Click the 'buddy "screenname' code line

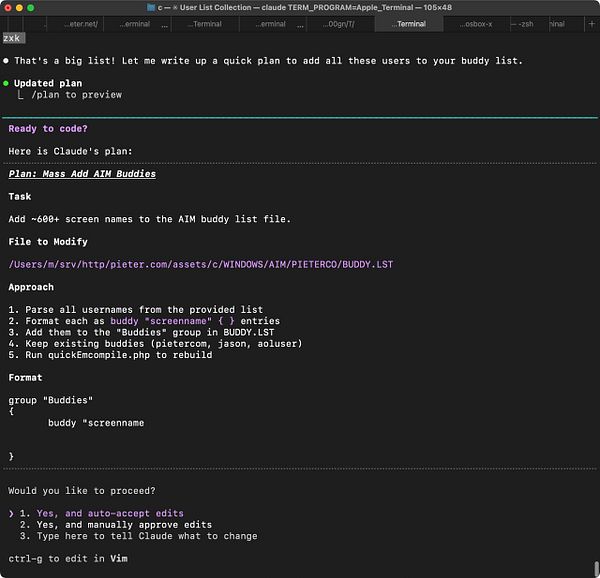(96, 423)
